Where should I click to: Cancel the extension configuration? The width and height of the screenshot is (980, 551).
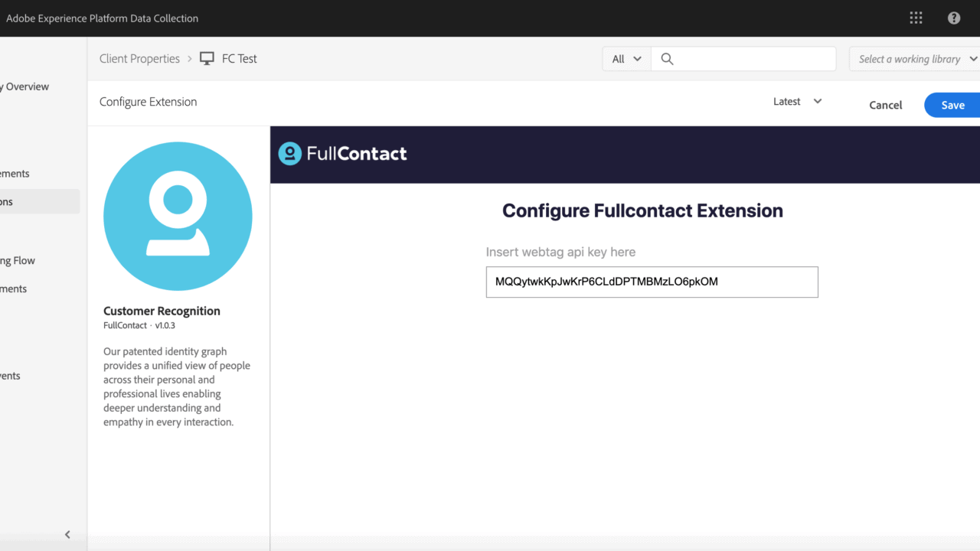click(885, 105)
